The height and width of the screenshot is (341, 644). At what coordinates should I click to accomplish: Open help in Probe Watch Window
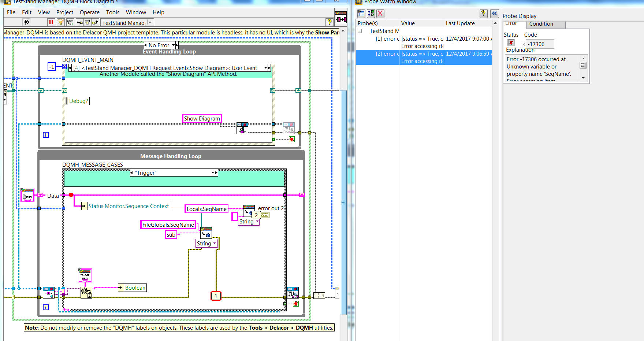[x=484, y=14]
